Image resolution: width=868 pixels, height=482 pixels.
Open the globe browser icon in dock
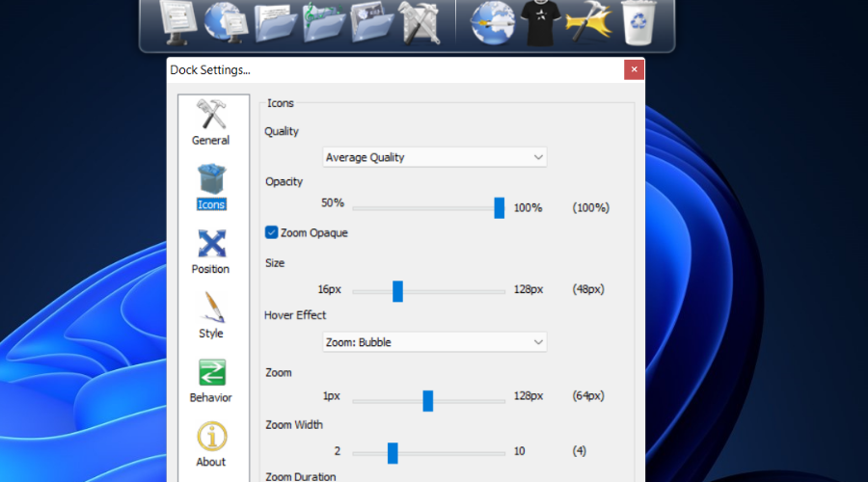click(x=492, y=23)
